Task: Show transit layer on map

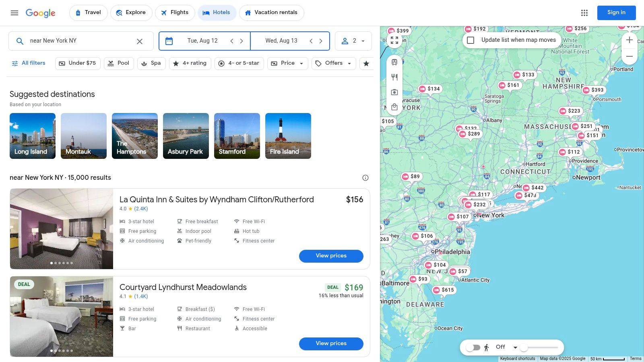Action: click(x=394, y=62)
